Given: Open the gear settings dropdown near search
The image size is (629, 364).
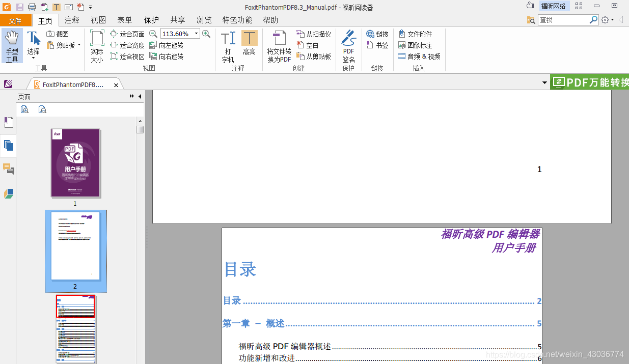Looking at the screenshot, I should (607, 20).
